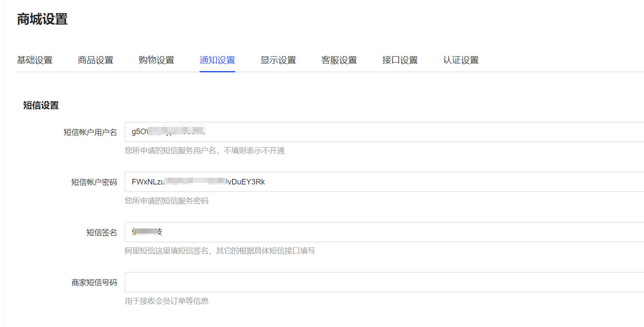Focus the 短信帐户密码 input field
This screenshot has width=644, height=327.
[x=384, y=182]
